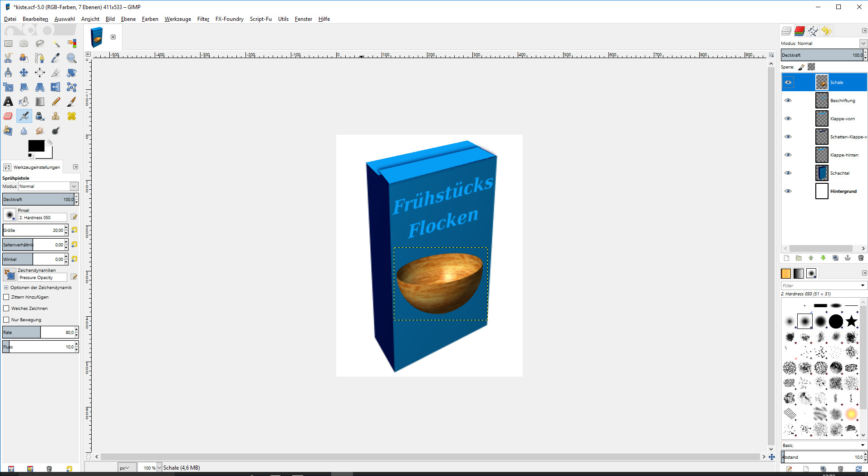Open the brush Filter dropdown

pyautogui.click(x=862, y=285)
